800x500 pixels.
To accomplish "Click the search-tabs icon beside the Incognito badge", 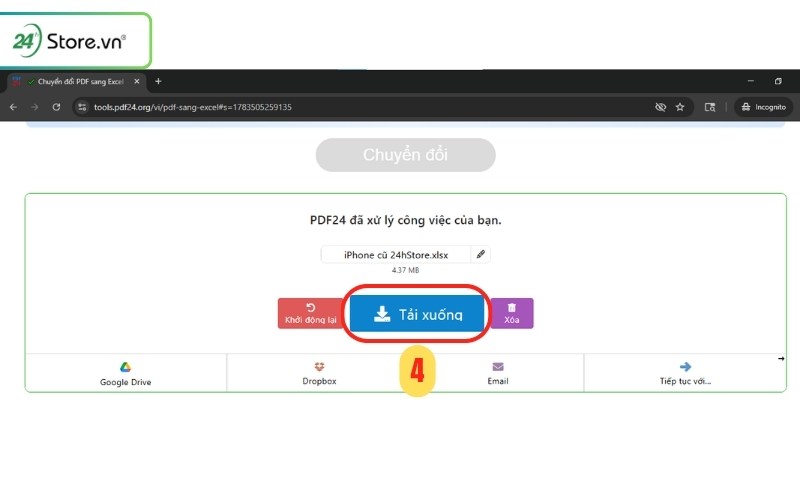I will point(710,107).
